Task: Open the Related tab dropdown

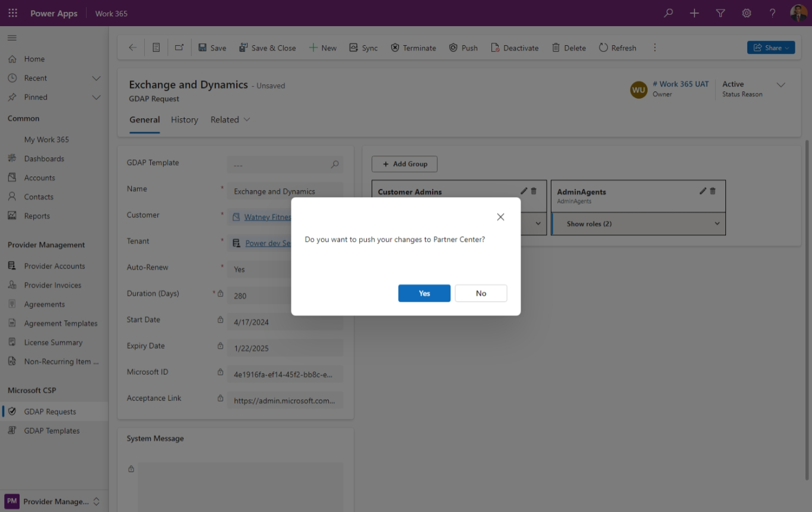Action: pyautogui.click(x=230, y=119)
